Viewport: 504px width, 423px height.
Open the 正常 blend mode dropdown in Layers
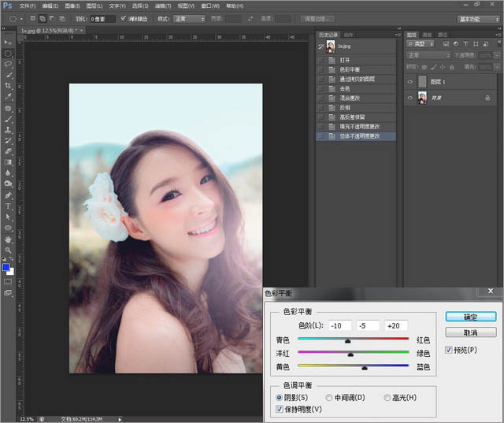tap(427, 55)
